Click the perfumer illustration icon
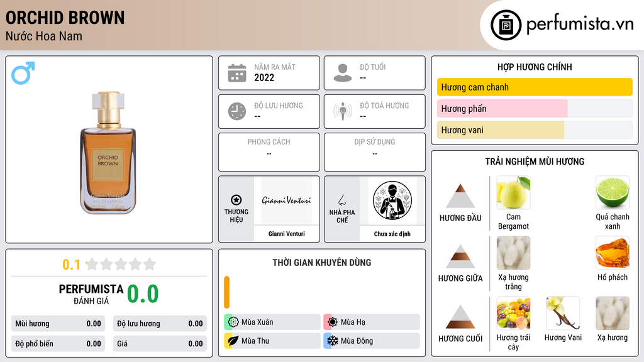Viewport: 644px width, 362px height. pos(392,200)
